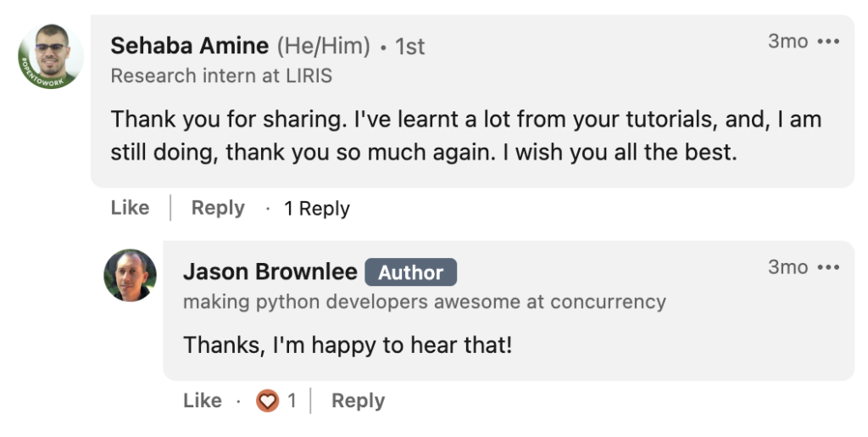Screen dimensions: 868x437
Task: Click the heart reaction icon on Jason's reply
Action: (x=267, y=401)
